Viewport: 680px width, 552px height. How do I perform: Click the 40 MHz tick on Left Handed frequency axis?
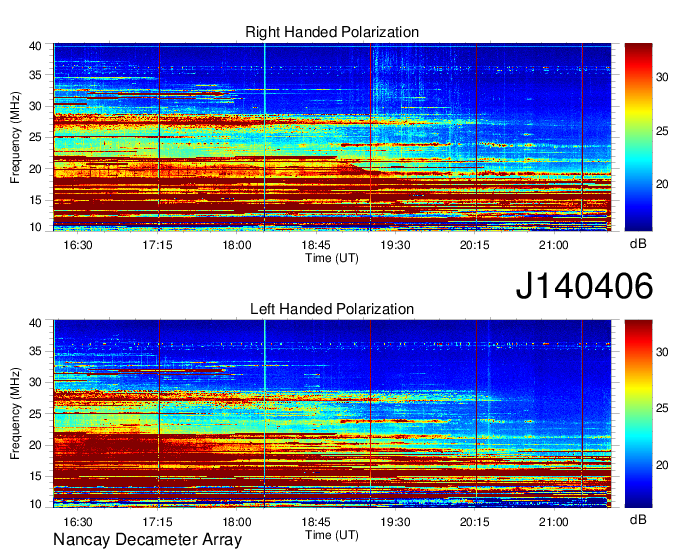[x=35, y=323]
